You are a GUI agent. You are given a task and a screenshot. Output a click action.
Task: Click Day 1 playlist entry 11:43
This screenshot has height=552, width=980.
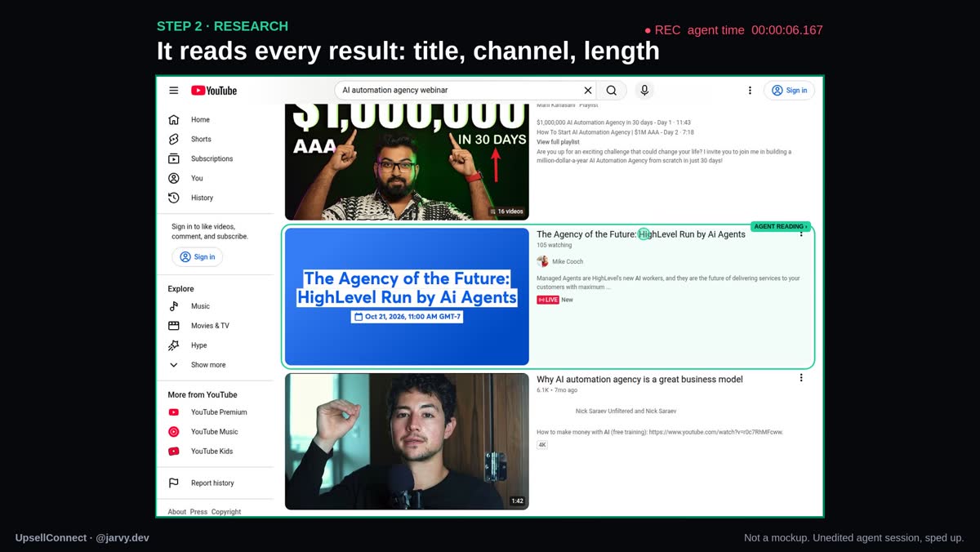point(614,122)
